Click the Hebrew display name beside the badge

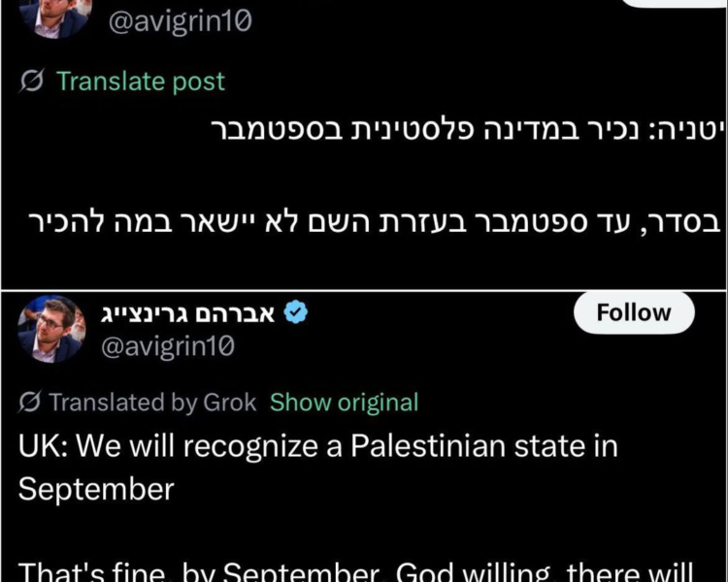point(187,313)
